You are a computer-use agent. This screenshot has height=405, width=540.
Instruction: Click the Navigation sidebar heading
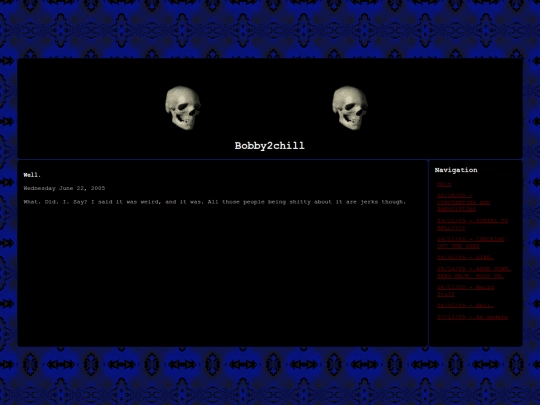(x=456, y=170)
